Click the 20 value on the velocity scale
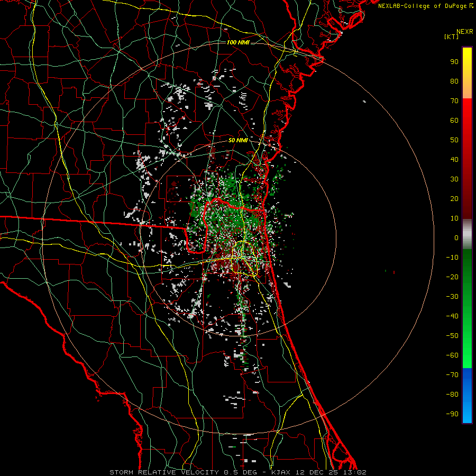Viewport: 476px width, 476px height. click(x=454, y=198)
